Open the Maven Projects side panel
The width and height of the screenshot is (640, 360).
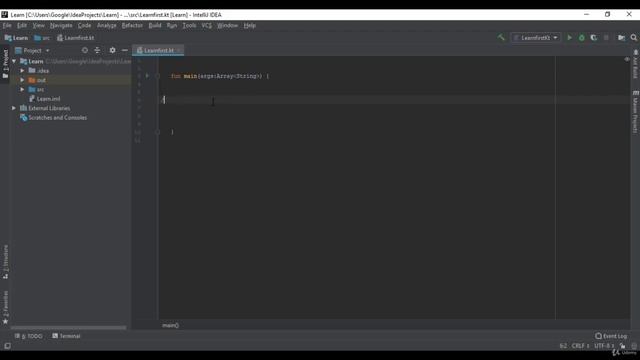pos(636,111)
